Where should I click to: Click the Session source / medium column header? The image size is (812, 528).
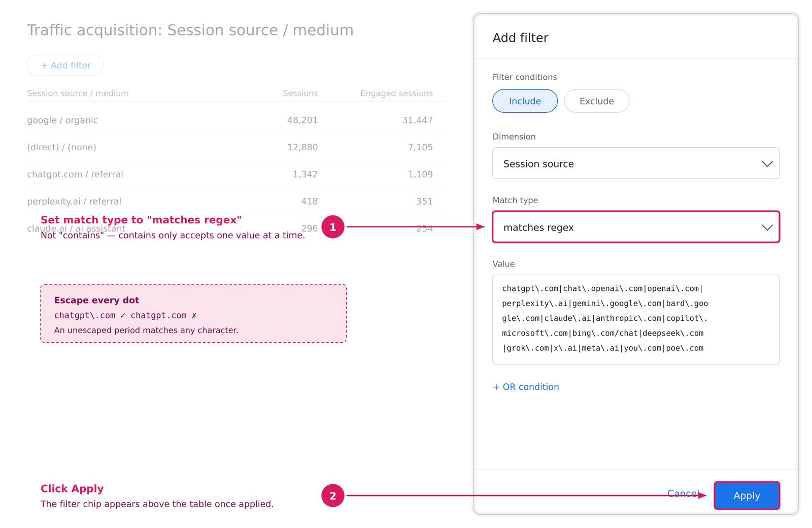78,93
